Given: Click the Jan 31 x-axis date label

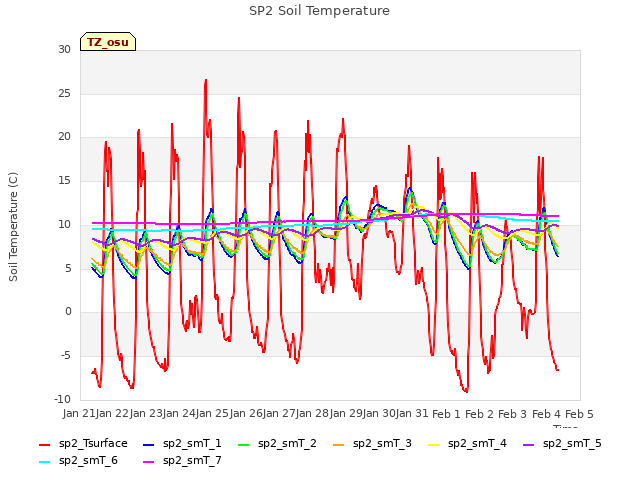Looking at the screenshot, I should click(x=412, y=413).
